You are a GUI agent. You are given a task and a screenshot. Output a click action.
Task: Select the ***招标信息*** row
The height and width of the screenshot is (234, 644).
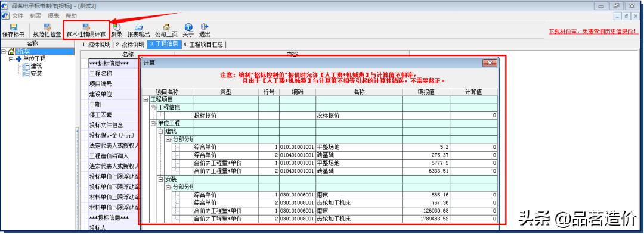point(113,64)
